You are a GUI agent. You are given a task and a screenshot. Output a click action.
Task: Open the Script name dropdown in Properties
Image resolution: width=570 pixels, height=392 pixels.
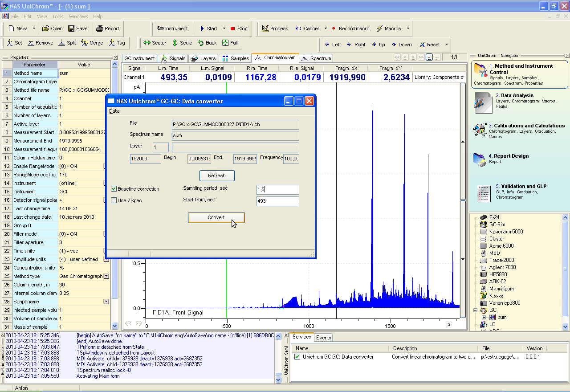(x=106, y=302)
